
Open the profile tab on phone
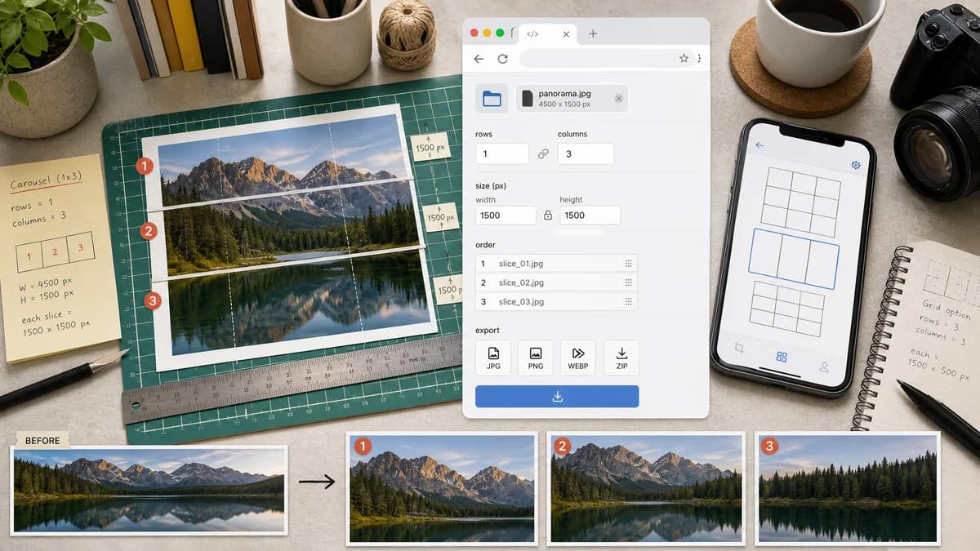point(824,367)
